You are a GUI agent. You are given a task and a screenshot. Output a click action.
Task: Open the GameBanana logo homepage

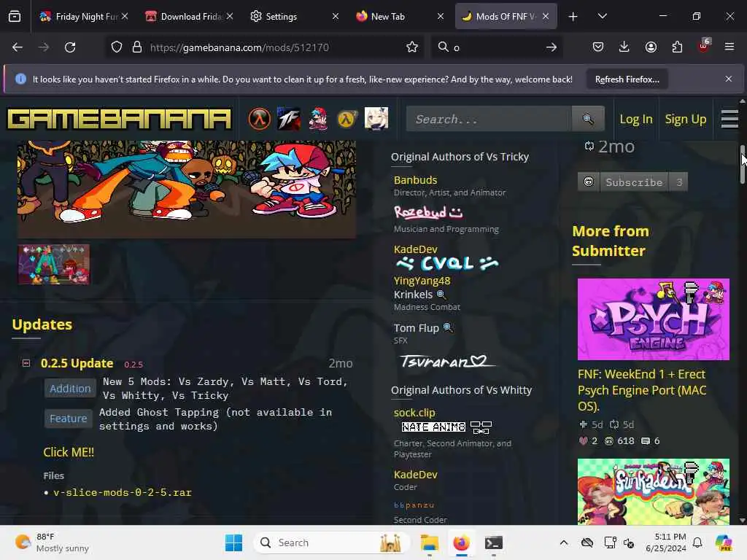pyautogui.click(x=119, y=119)
